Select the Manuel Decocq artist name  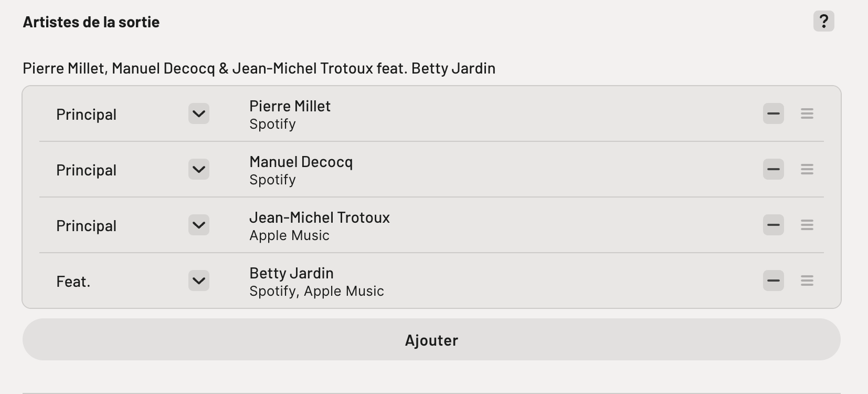[x=301, y=162]
